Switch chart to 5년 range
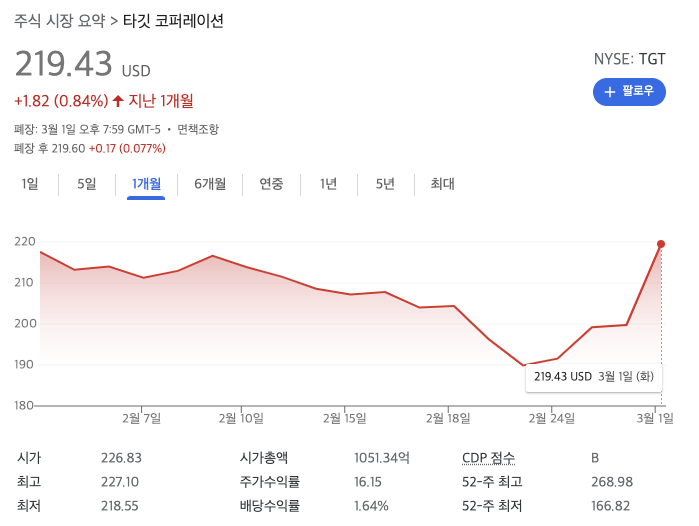The image size is (699, 526). (x=385, y=184)
